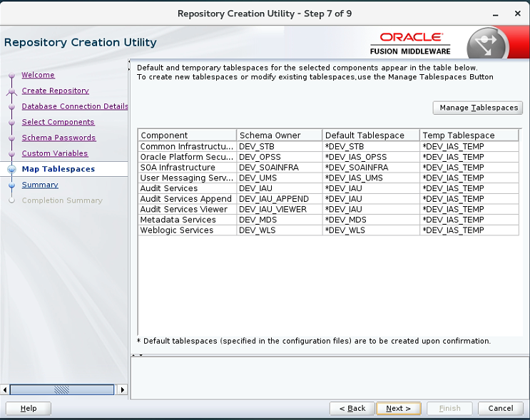Open the Schema Passwords step
530x420 pixels.
click(x=58, y=138)
